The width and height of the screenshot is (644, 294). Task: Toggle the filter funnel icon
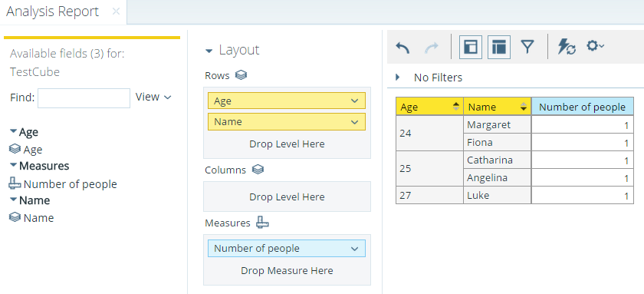pos(527,48)
